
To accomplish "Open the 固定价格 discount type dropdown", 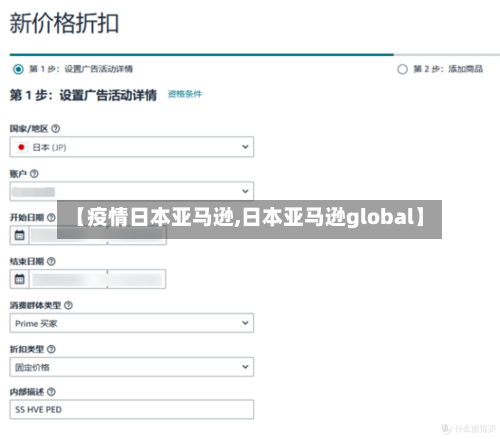I will pyautogui.click(x=132, y=367).
